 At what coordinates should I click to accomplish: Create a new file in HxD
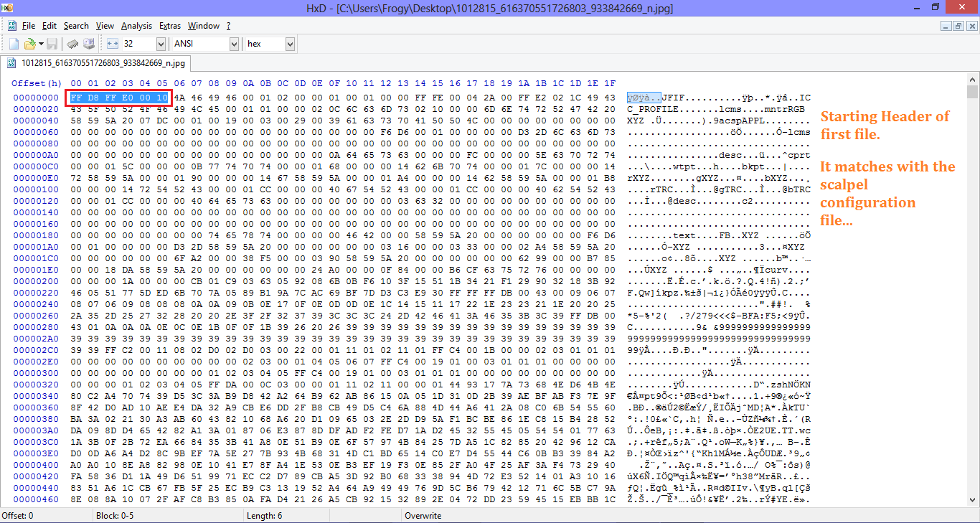14,43
